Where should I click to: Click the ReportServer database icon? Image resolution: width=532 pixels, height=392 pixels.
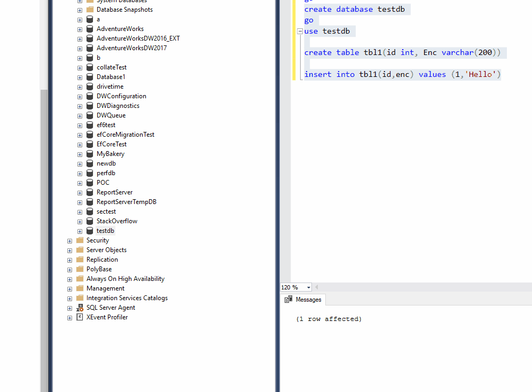(x=89, y=192)
